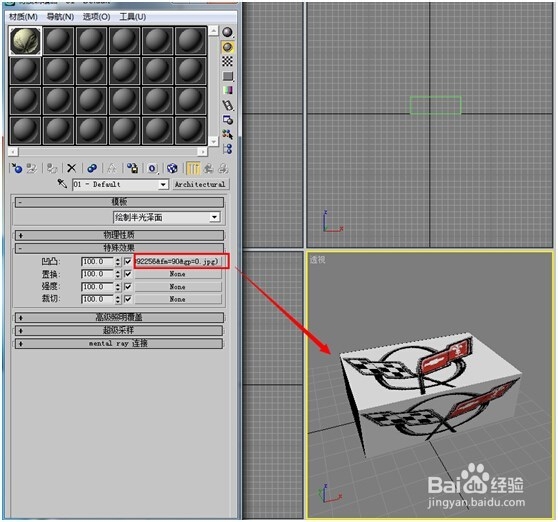
Task: Toggle the 强度 map enable checkbox
Action: coord(128,286)
